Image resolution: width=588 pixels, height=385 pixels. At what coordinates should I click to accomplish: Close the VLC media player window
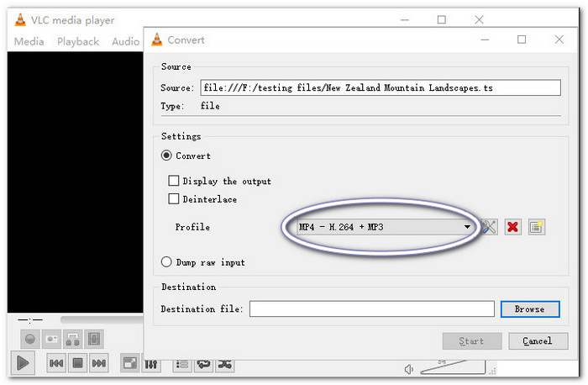tap(479, 19)
